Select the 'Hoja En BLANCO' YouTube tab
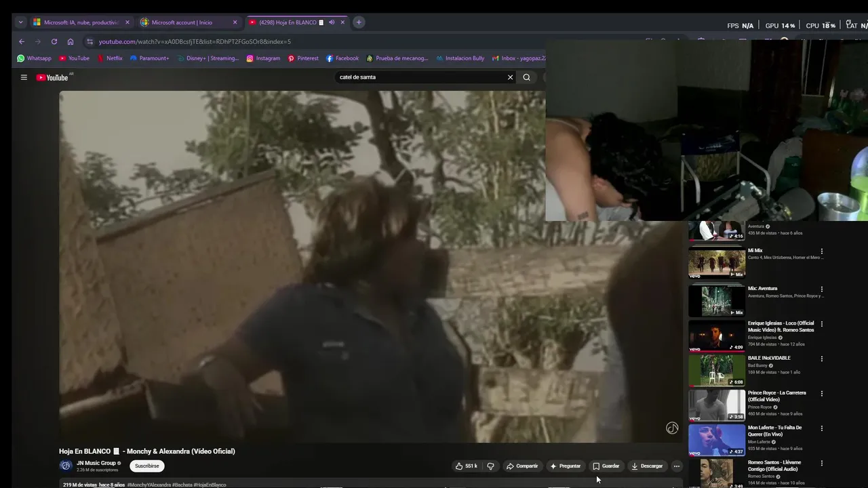The width and height of the screenshot is (868, 488). pyautogui.click(x=288, y=22)
